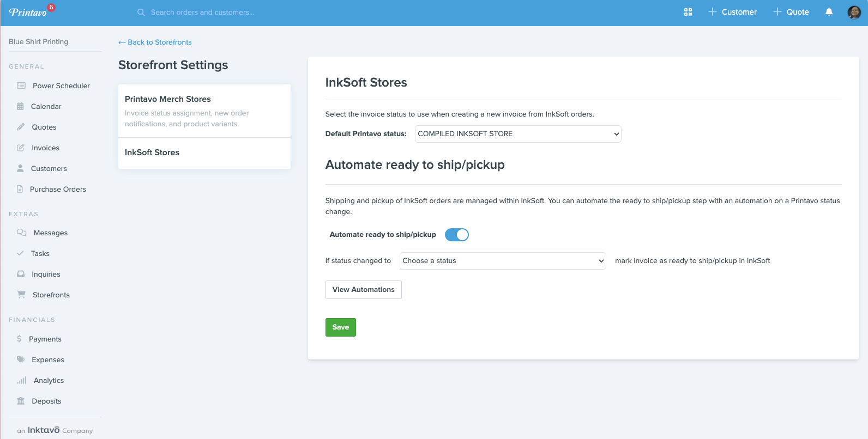Focus the Search orders and customers field
Image resolution: width=868 pixels, height=439 pixels.
click(203, 12)
